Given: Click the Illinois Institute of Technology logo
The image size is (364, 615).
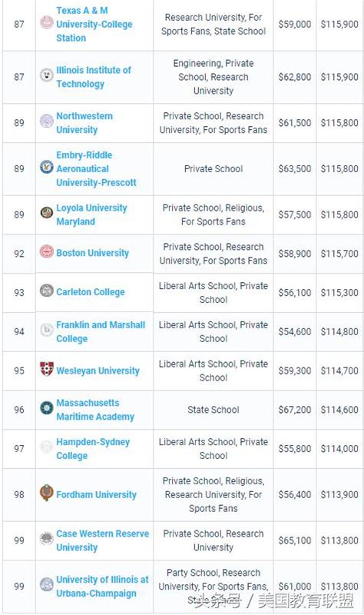Looking at the screenshot, I should tap(47, 75).
